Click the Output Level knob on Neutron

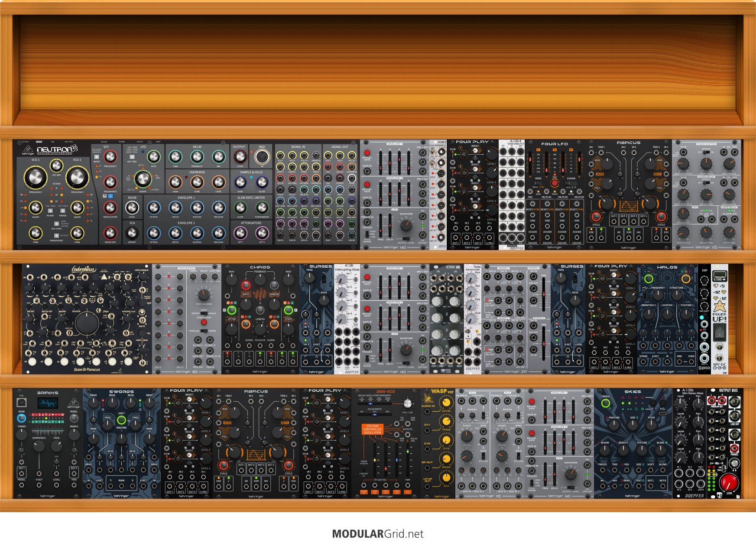[x=240, y=156]
